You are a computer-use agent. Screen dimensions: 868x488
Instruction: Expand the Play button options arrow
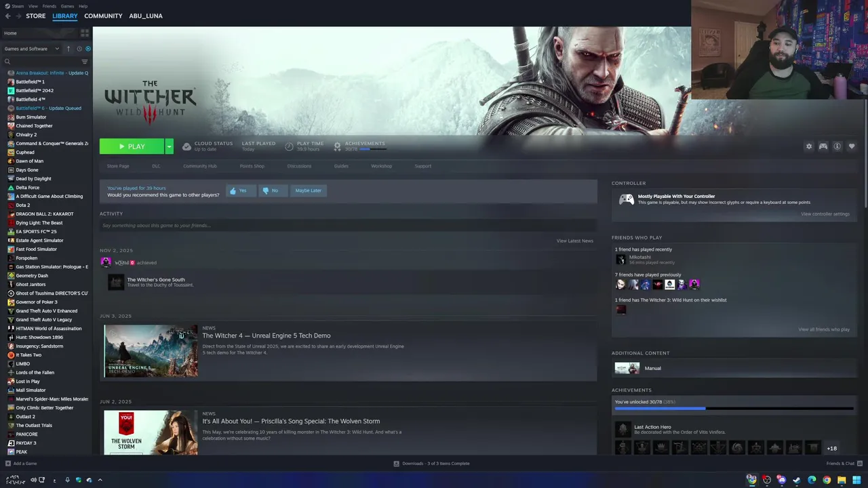click(169, 146)
